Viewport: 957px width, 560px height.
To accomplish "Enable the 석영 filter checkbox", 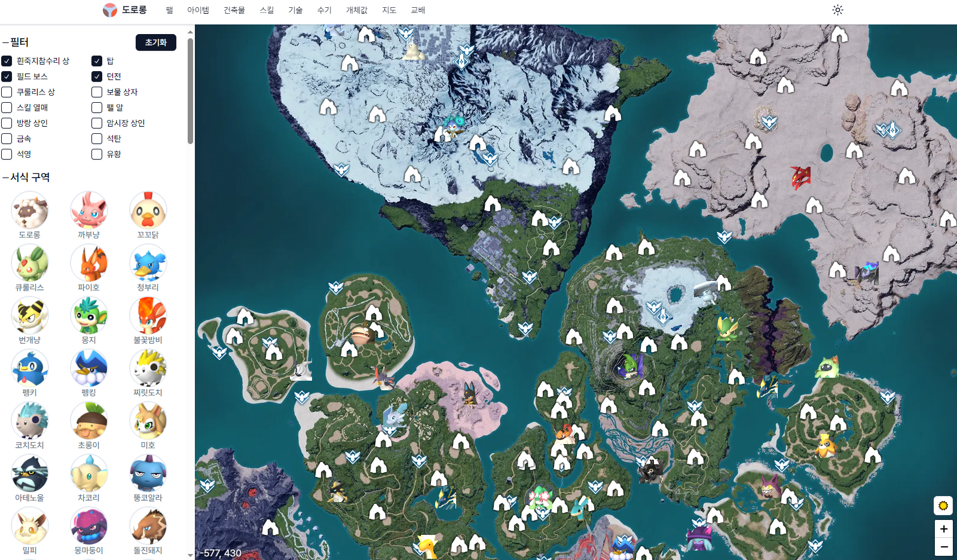I will [x=7, y=154].
